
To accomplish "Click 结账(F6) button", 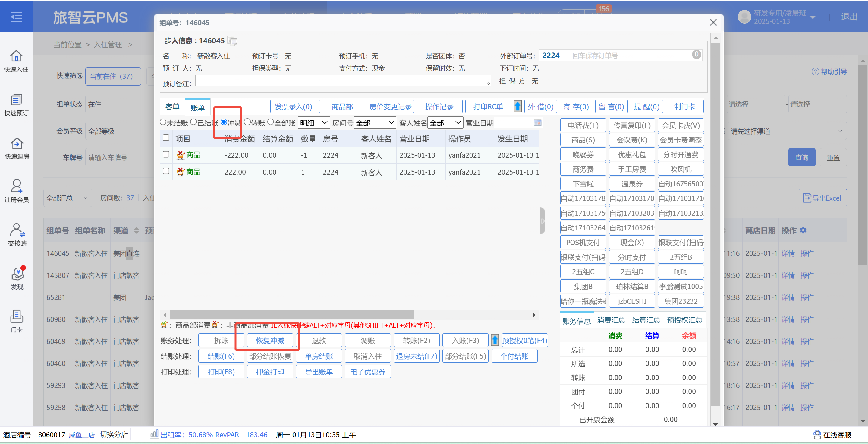I will [x=221, y=356].
